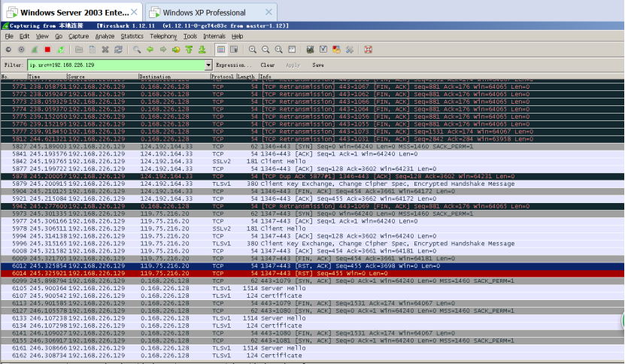Clear the display filter
This screenshot has height=364, width=625.
tap(268, 65)
